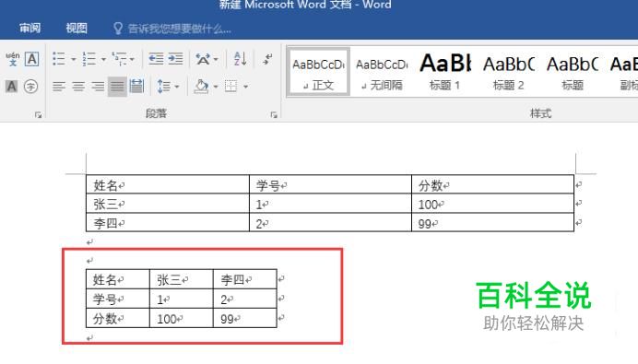Image resolution: width=638 pixels, height=364 pixels.
Task: Open the 视图 ribbon tab
Action: 77,28
